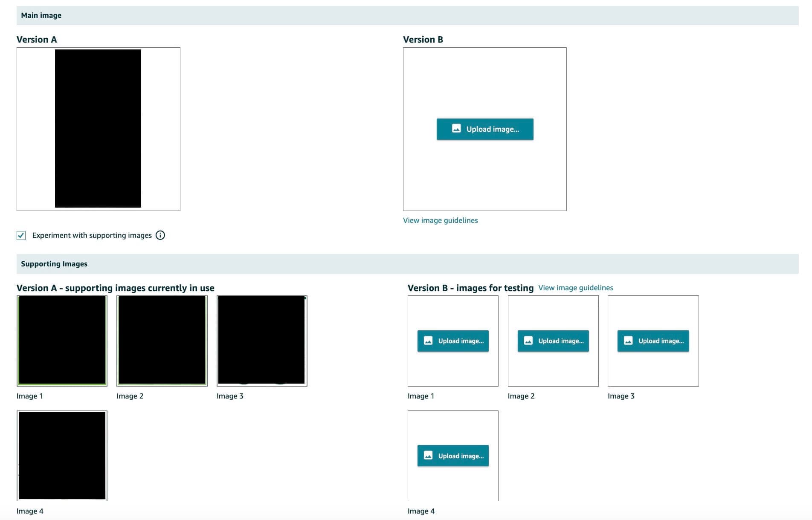Open info tooltip for supporting images experiment
The image size is (812, 520).
(160, 235)
